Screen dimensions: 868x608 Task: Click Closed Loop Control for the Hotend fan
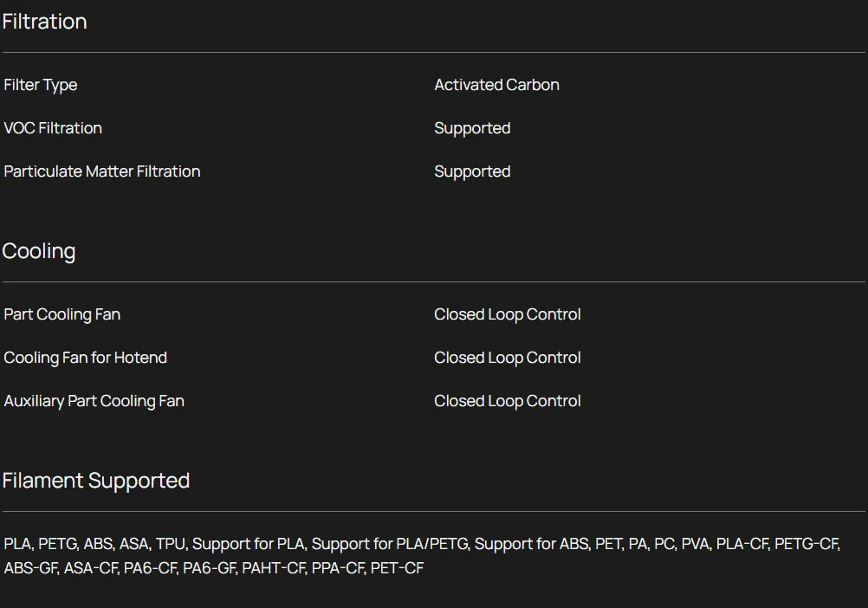coord(508,358)
